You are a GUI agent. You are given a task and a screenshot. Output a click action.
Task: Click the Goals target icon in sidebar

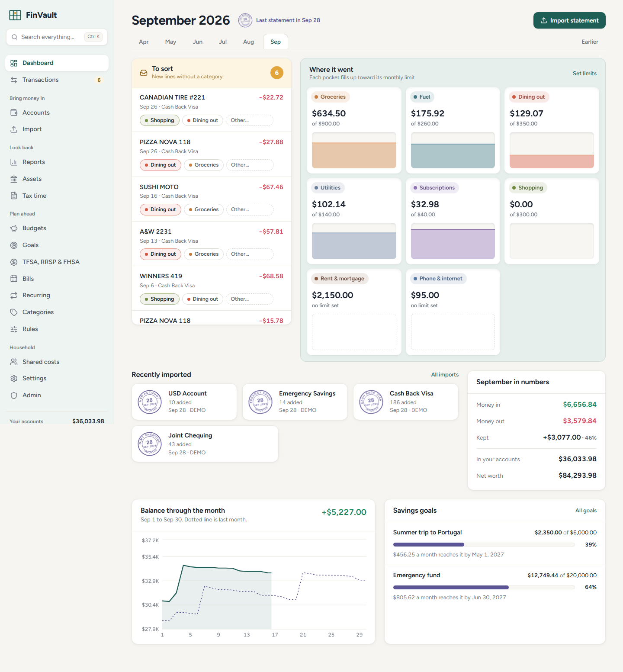pos(14,245)
